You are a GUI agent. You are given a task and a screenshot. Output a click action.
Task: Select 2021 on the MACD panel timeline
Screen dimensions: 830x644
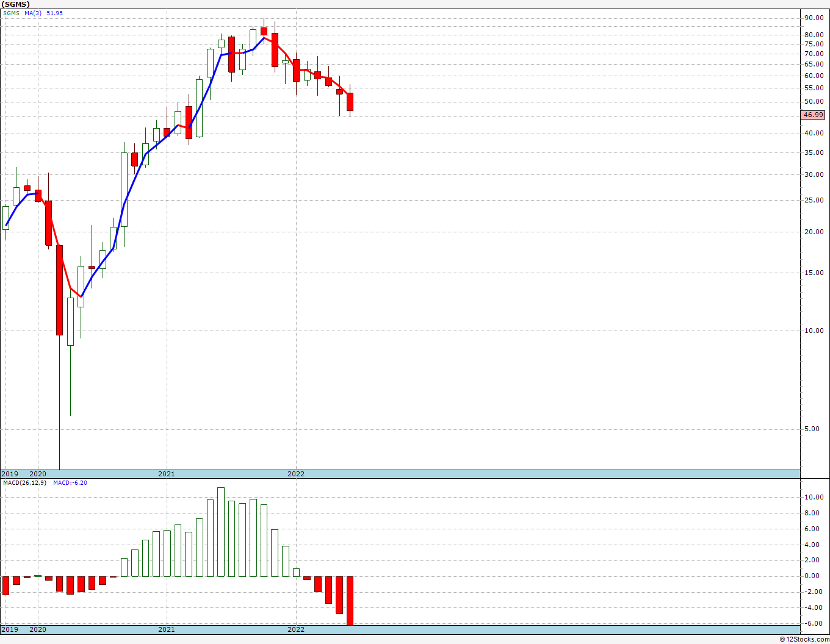tap(167, 629)
